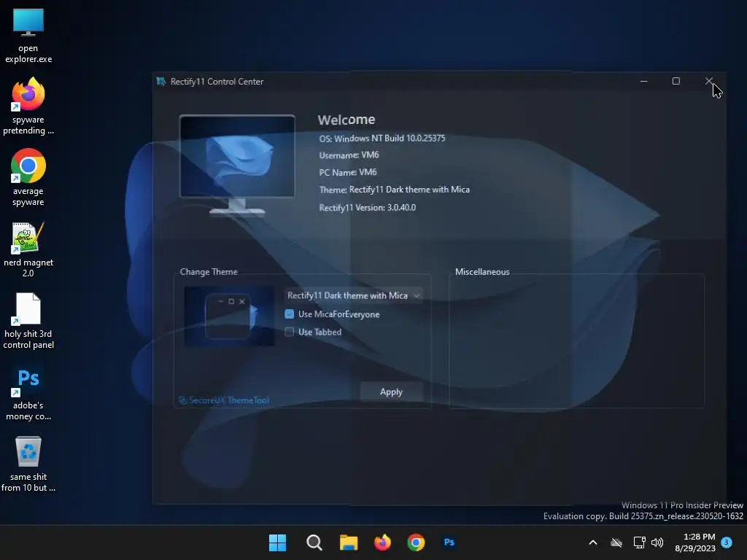747x560 pixels.
Task: Click the 'Change Theme' group label
Action: [209, 272]
